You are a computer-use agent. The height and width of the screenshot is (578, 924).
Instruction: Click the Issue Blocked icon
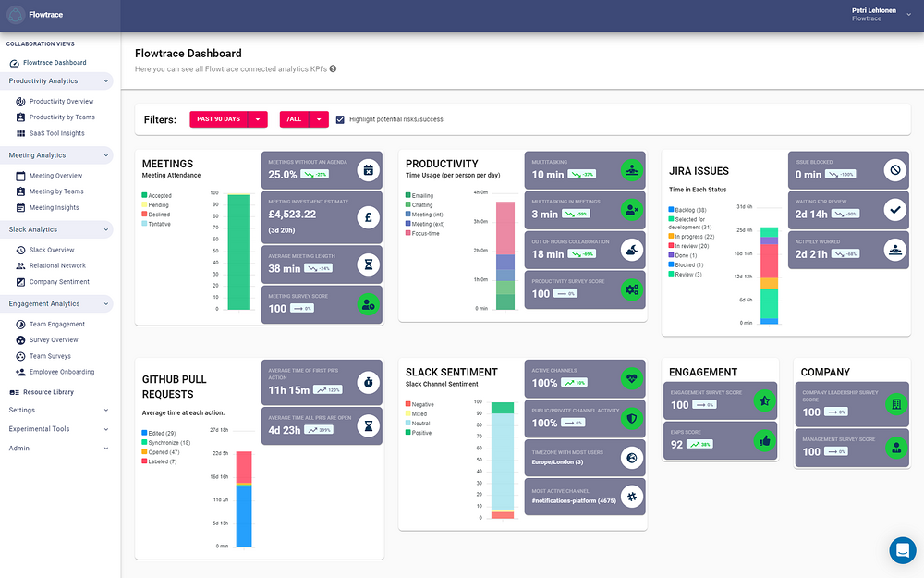click(x=895, y=170)
